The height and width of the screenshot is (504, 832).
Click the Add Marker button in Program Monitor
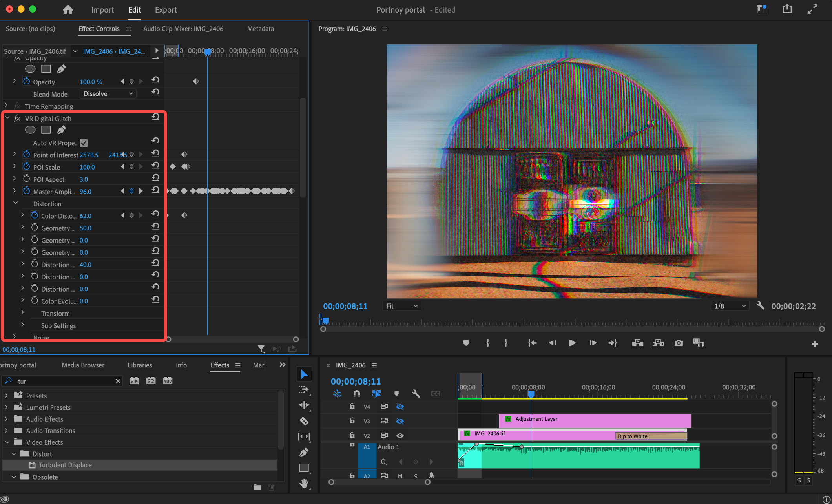[x=466, y=343]
